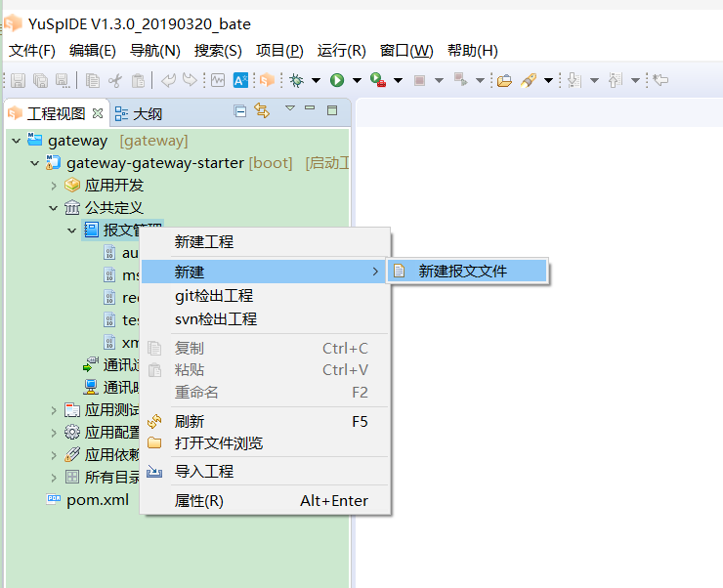Screen dimensions: 723x588
Task: Click the Collapse All icon in project view
Action: (x=240, y=111)
